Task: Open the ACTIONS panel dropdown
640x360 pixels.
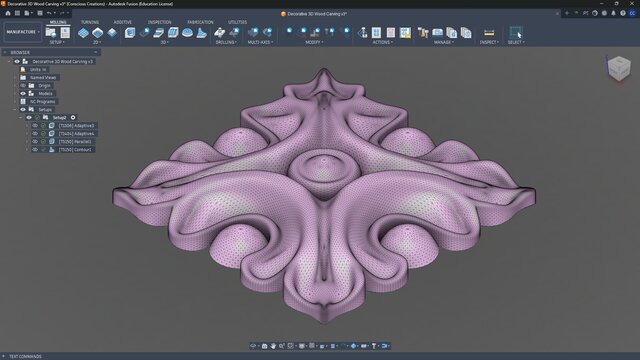Action: [x=382, y=42]
